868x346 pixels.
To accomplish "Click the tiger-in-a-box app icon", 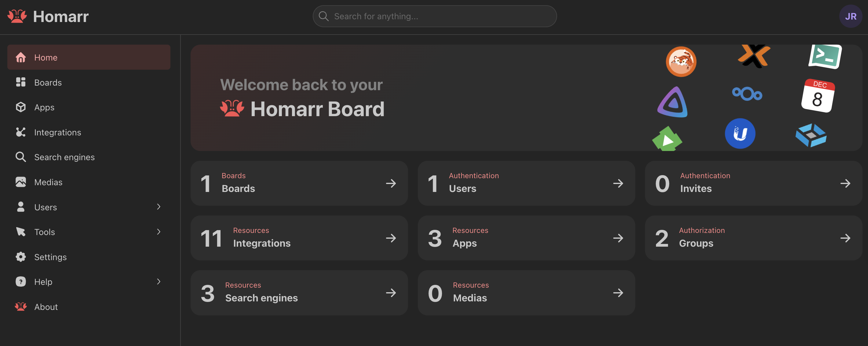I will coord(681,61).
